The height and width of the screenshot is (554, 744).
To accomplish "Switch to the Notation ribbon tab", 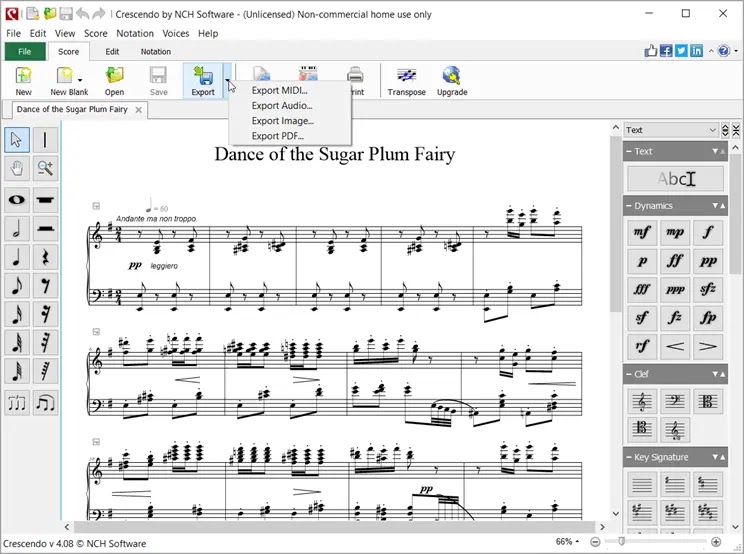I will [x=156, y=51].
